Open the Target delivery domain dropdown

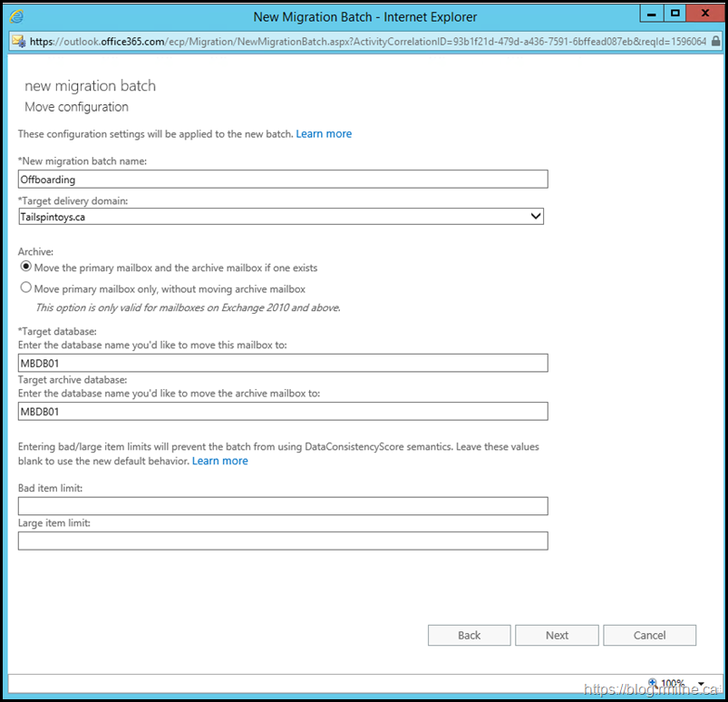(x=535, y=217)
